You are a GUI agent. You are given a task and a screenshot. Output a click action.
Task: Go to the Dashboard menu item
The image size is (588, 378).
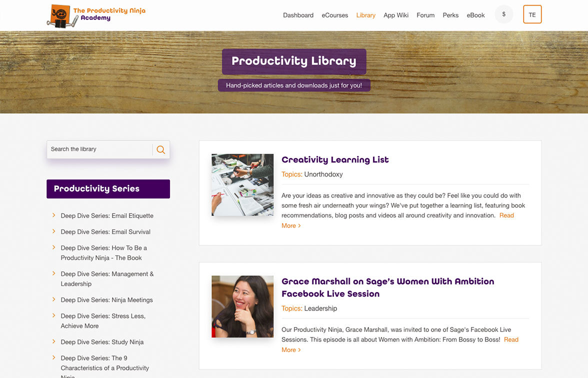(x=298, y=15)
